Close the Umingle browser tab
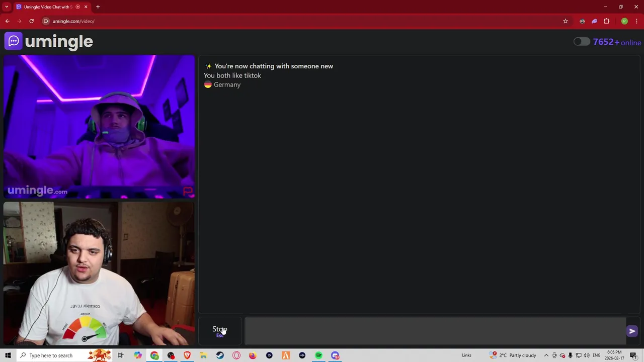The image size is (644, 362). (86, 7)
